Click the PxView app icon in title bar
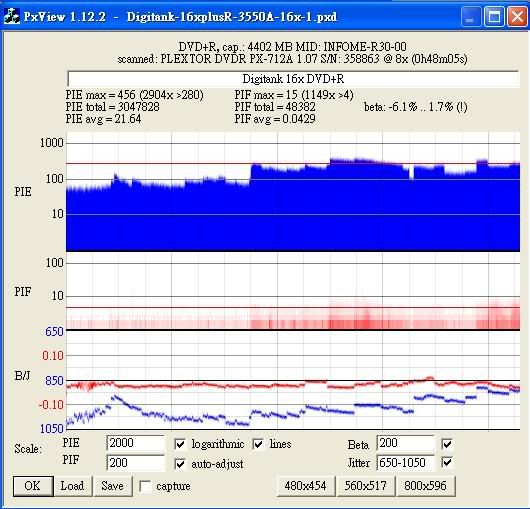Screen dimensions: 530x509 (12, 16)
